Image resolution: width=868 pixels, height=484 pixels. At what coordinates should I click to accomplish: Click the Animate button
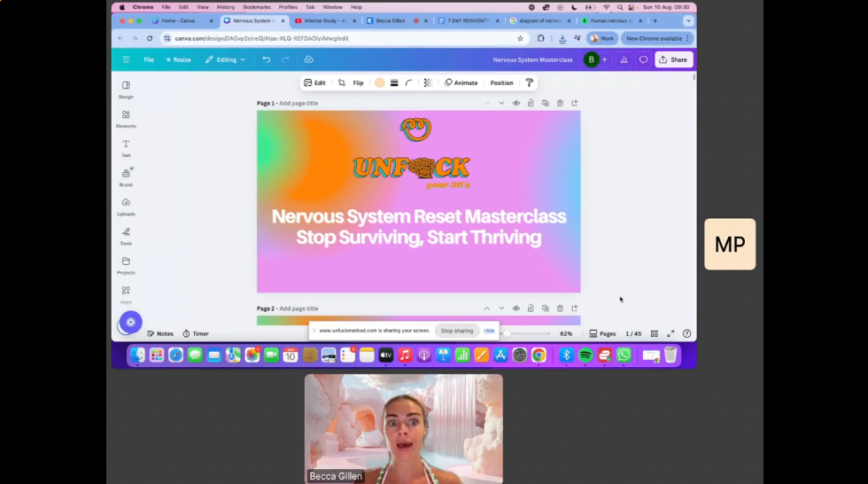[x=461, y=83]
